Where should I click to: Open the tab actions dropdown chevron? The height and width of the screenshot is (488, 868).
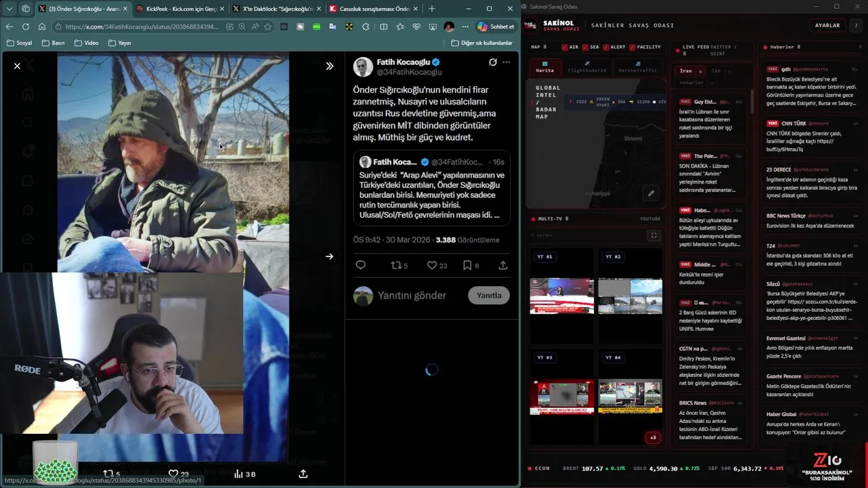(x=9, y=9)
